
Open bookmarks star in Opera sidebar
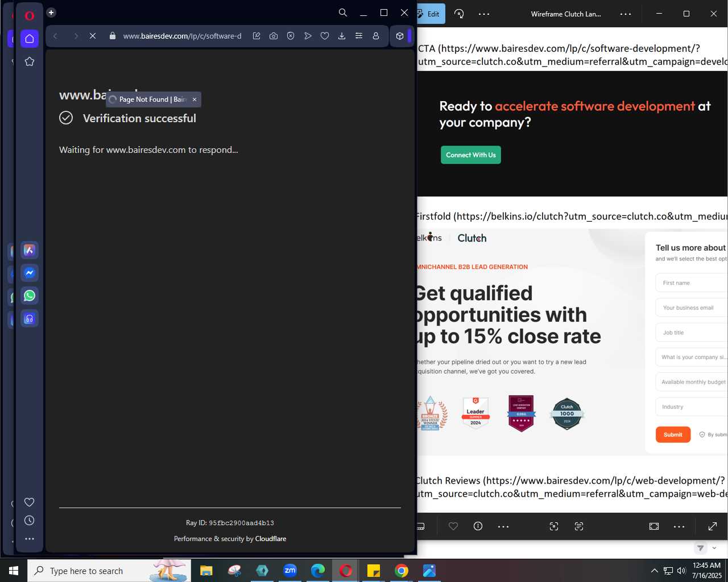30,61
